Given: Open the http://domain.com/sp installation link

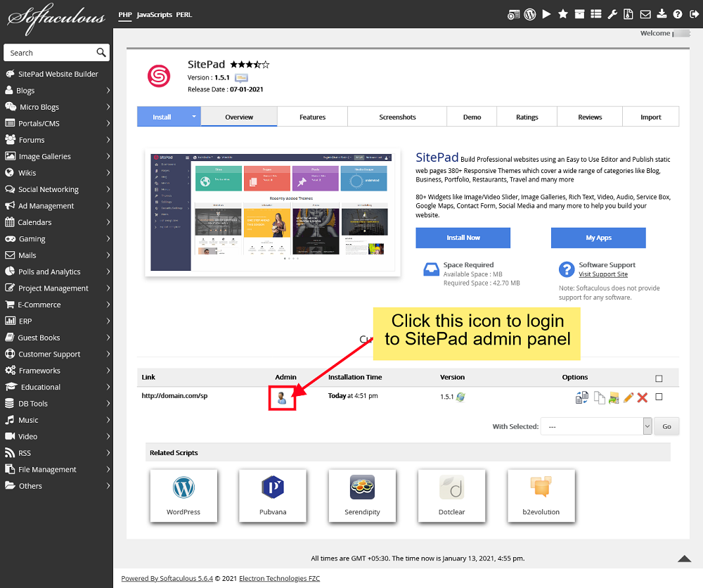Looking at the screenshot, I should (x=174, y=395).
